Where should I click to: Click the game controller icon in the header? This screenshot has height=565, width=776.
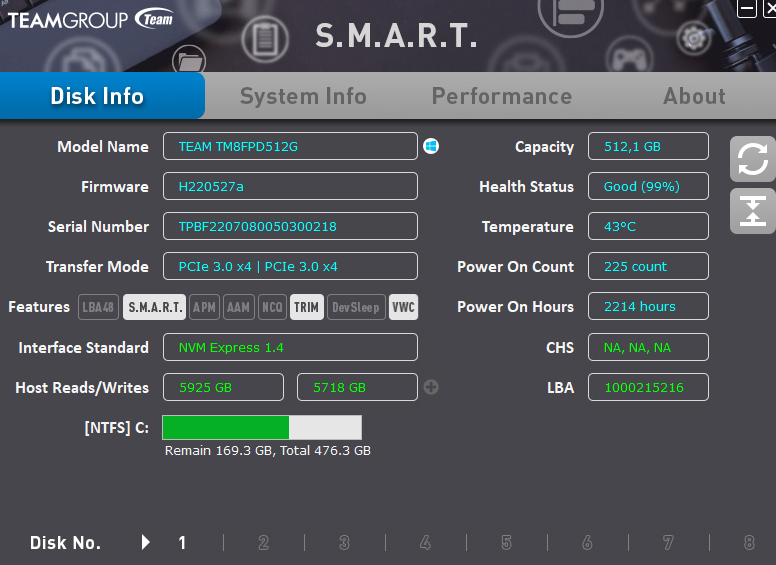click(630, 58)
